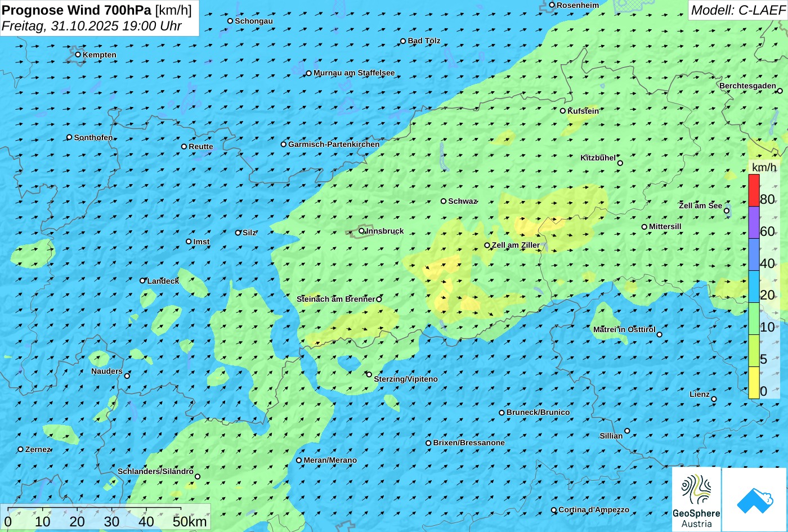Click the Reutte label
Viewport: 788px width, 532px height.
[x=201, y=146]
